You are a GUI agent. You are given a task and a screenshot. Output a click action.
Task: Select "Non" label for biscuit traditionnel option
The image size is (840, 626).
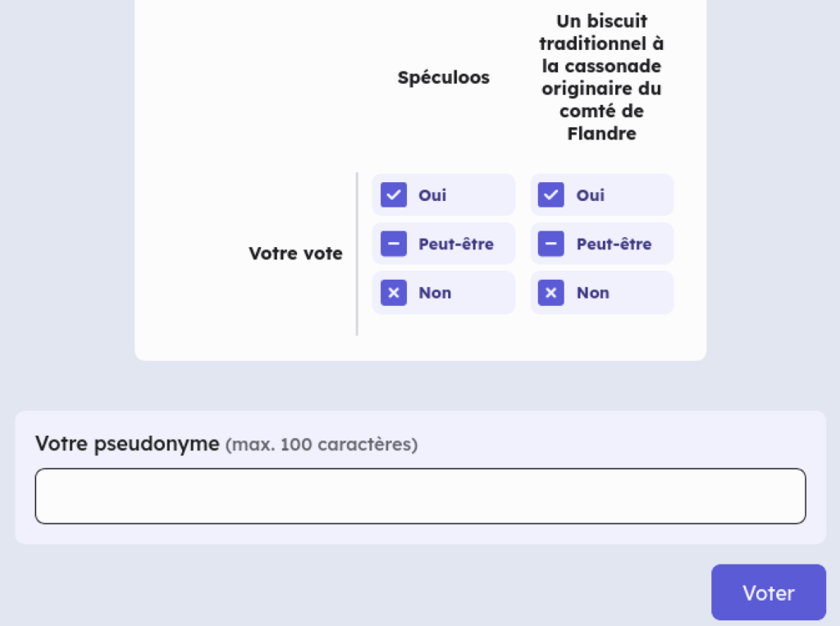[x=593, y=293]
